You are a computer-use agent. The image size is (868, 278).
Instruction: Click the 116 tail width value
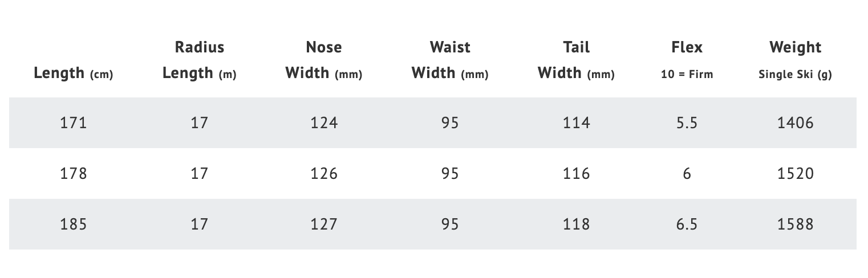576,174
